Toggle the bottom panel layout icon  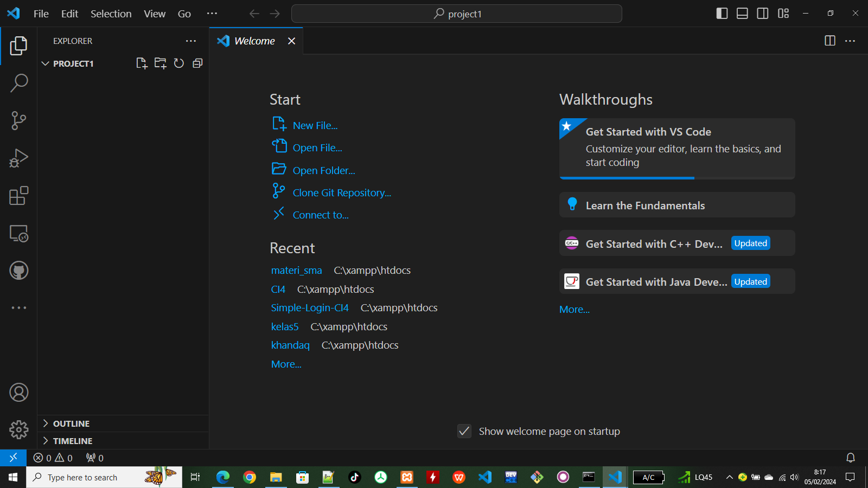pos(742,14)
